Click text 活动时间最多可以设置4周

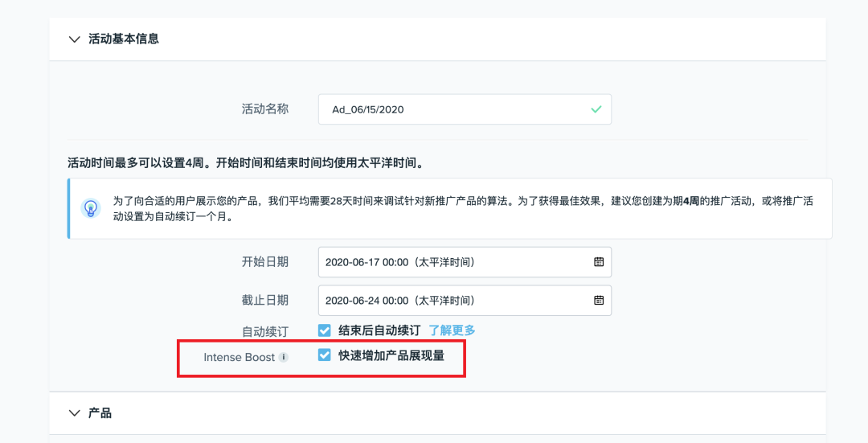tap(138, 163)
